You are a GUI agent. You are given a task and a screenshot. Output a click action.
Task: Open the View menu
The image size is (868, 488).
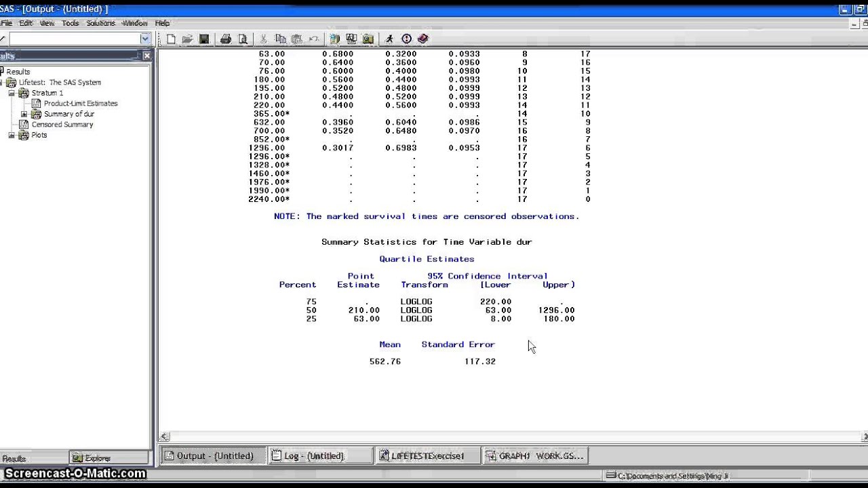click(47, 23)
